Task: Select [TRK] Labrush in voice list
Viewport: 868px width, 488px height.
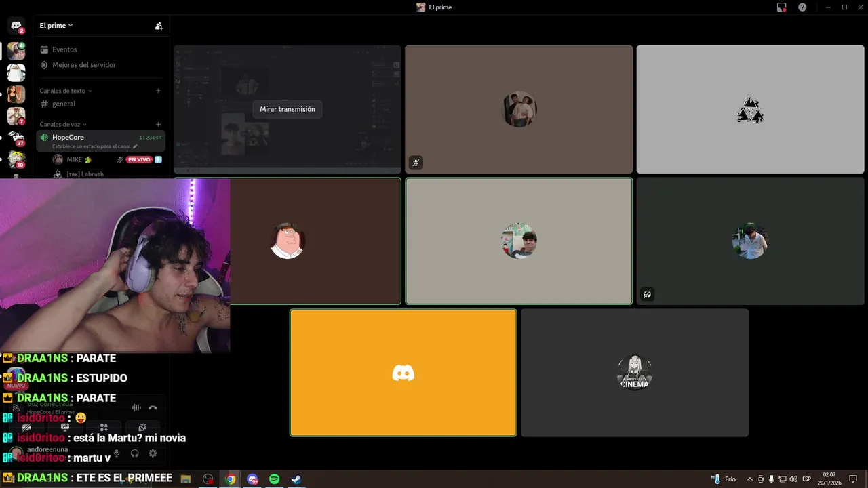Action: (x=85, y=174)
